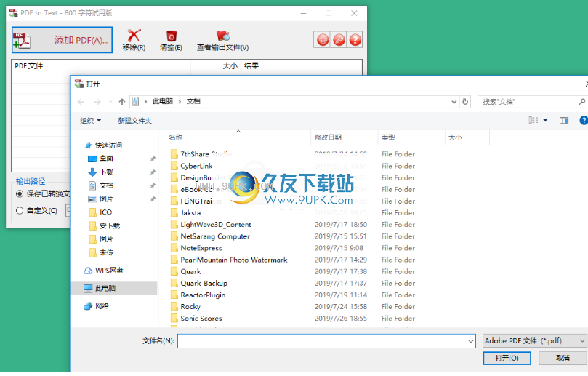The image size is (588, 376).
Task: Open View output files folder icon
Action: pyautogui.click(x=222, y=36)
